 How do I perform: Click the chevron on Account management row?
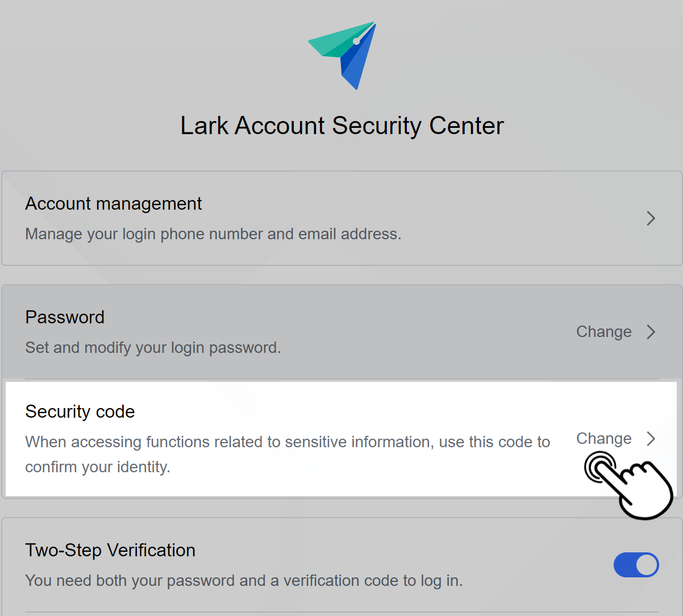pyautogui.click(x=651, y=218)
